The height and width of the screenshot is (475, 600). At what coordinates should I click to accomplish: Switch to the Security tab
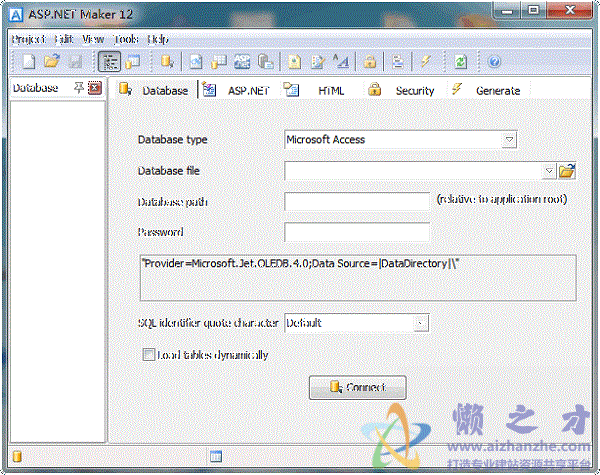pos(402,90)
